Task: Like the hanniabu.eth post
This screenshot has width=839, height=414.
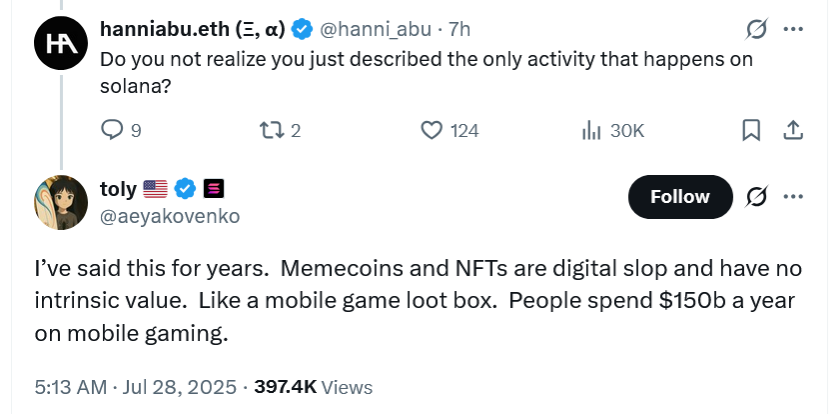Action: click(432, 130)
